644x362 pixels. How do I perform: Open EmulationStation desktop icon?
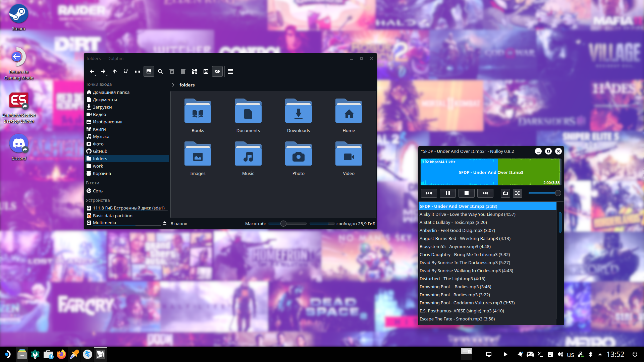pyautogui.click(x=19, y=107)
